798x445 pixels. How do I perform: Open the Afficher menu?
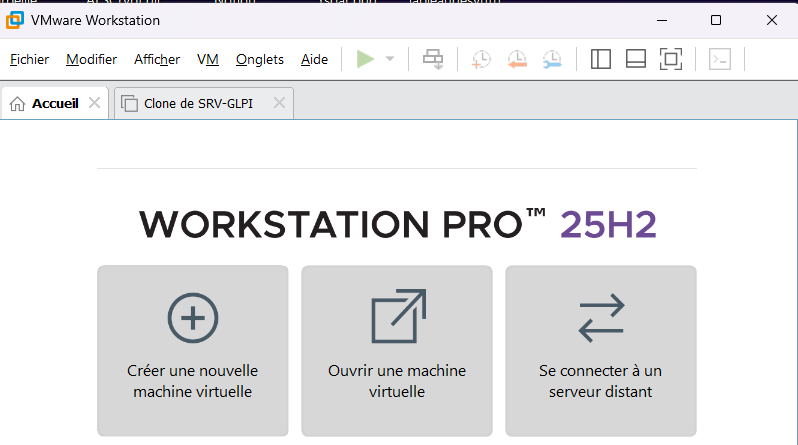click(x=157, y=60)
